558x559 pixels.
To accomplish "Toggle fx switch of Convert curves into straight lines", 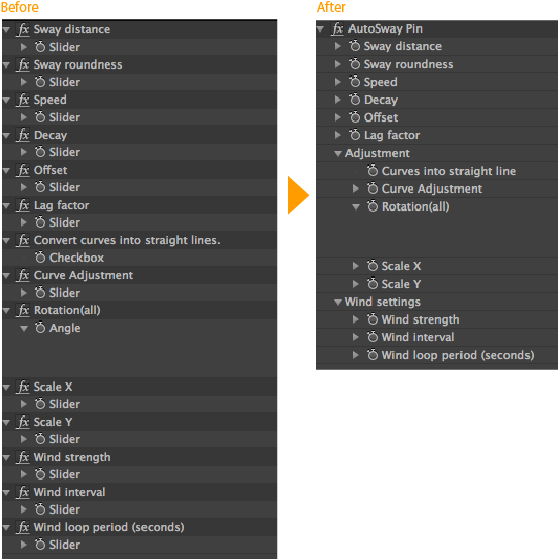I will 24,240.
